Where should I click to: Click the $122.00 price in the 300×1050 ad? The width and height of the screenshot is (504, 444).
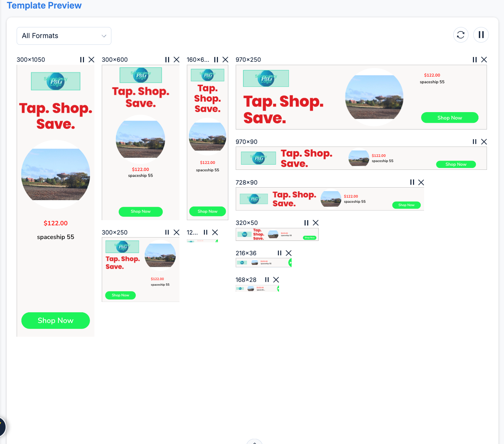coord(56,223)
